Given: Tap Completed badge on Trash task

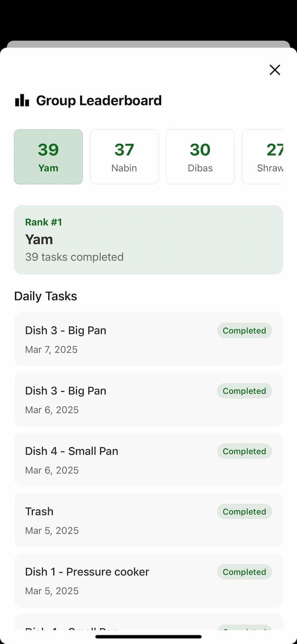Looking at the screenshot, I should pos(244,512).
